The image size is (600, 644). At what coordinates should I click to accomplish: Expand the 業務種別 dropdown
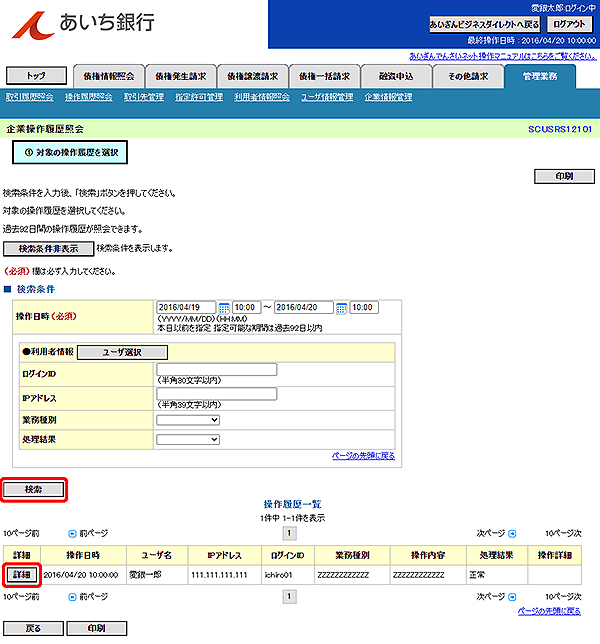pyautogui.click(x=188, y=420)
